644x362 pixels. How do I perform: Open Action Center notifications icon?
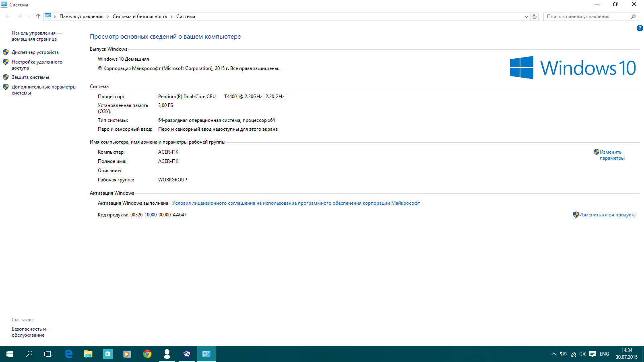pyautogui.click(x=592, y=354)
